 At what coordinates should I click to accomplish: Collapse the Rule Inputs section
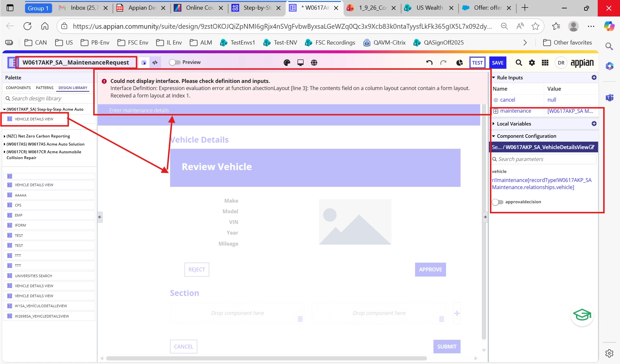tap(493, 77)
